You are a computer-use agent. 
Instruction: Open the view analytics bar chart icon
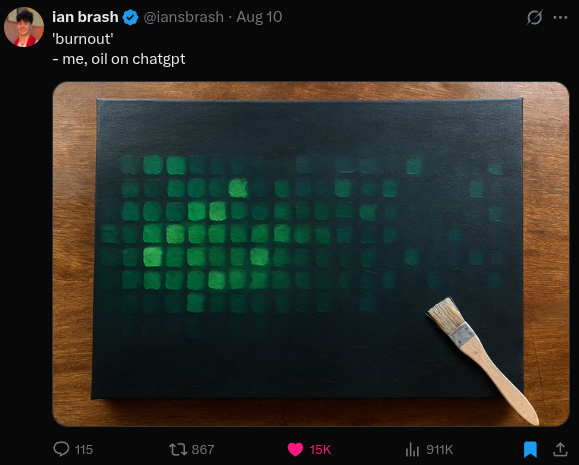coord(412,449)
